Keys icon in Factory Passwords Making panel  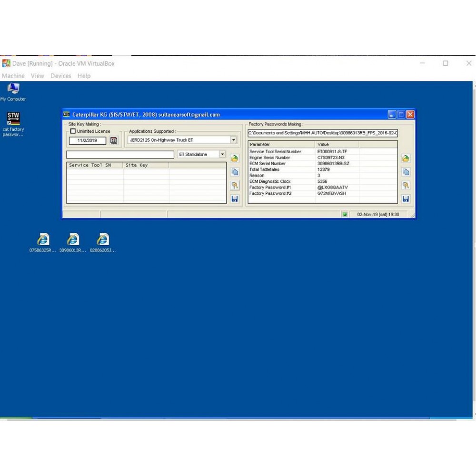(x=406, y=186)
